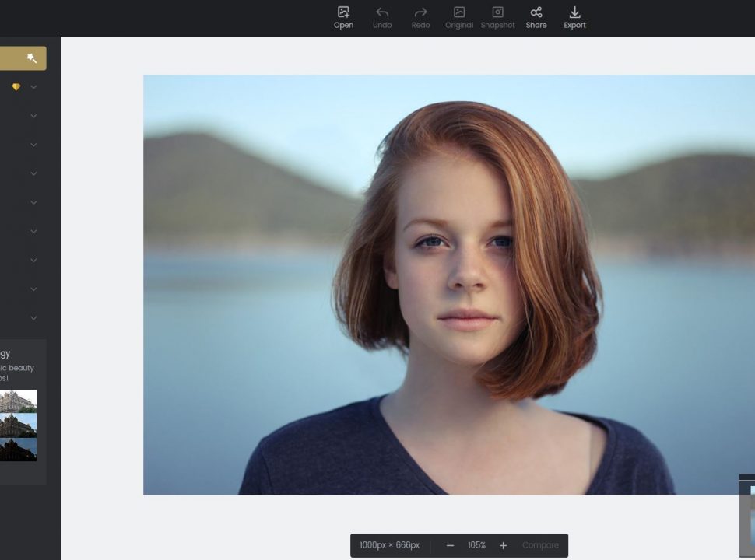Select the top building thumbnail

pos(18,401)
